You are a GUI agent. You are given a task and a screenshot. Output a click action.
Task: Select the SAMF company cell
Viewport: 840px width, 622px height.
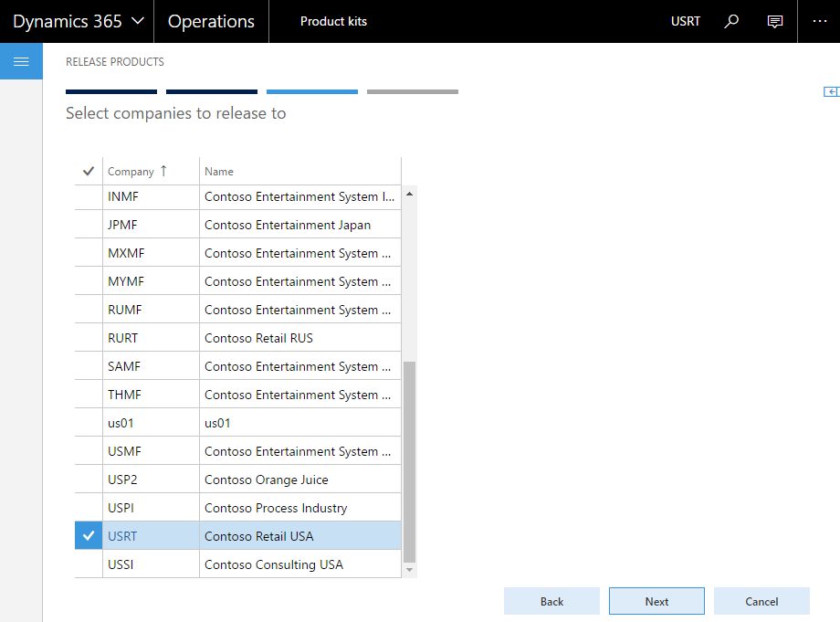click(151, 366)
